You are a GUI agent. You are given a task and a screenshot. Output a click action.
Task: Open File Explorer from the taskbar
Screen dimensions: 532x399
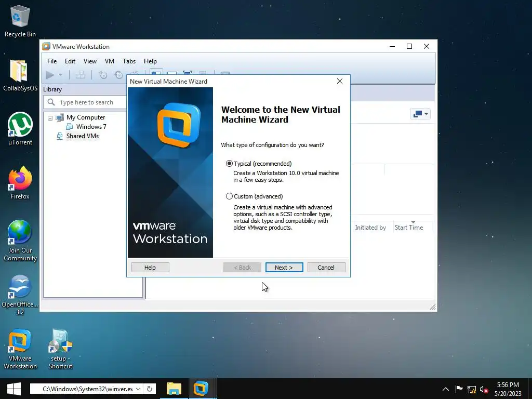[174, 389]
